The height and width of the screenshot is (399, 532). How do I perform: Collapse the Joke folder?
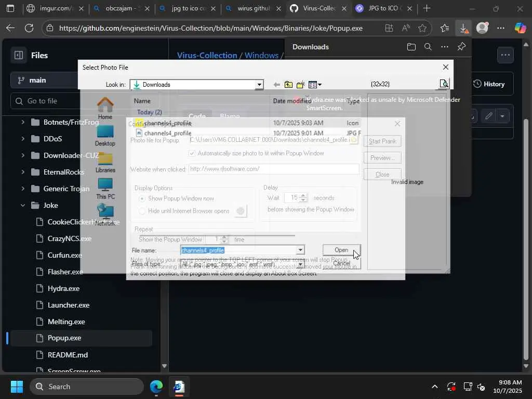click(23, 205)
